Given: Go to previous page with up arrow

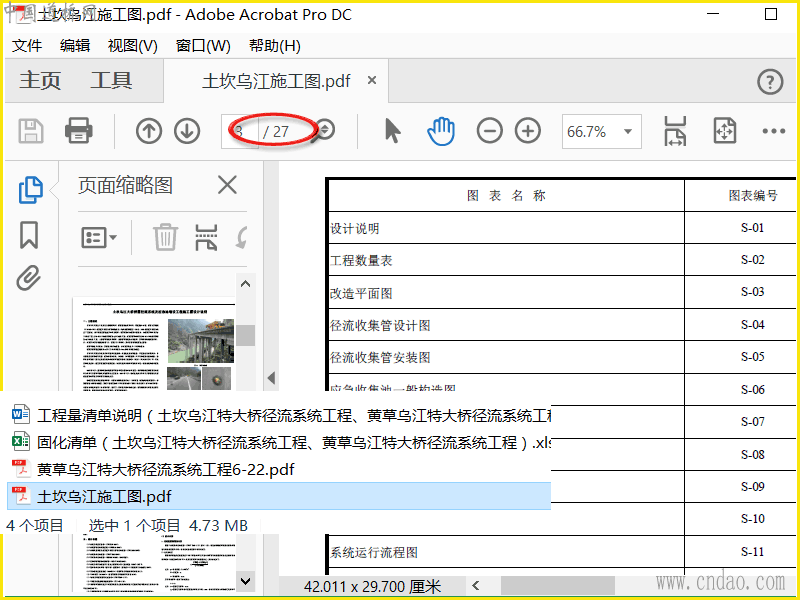Looking at the screenshot, I should 148,131.
